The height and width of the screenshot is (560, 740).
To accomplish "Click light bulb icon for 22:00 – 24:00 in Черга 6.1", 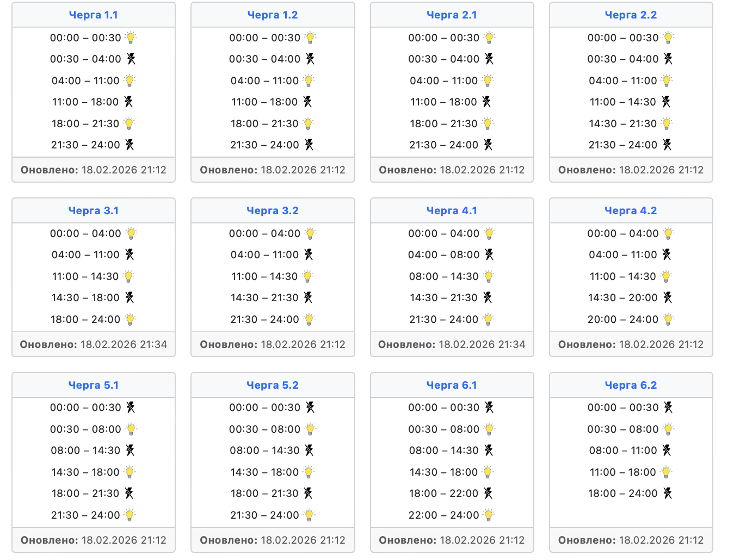I will pyautogui.click(x=489, y=515).
